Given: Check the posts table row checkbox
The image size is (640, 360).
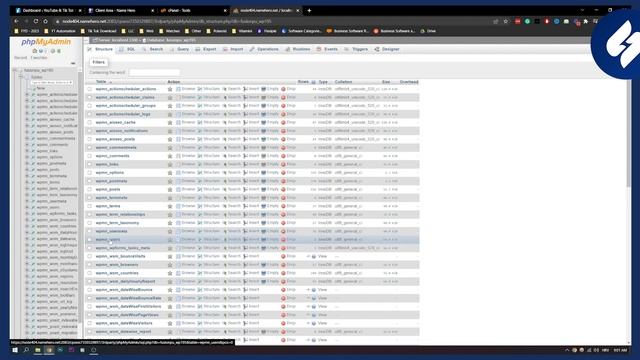Looking at the screenshot, I should click(x=89, y=189).
